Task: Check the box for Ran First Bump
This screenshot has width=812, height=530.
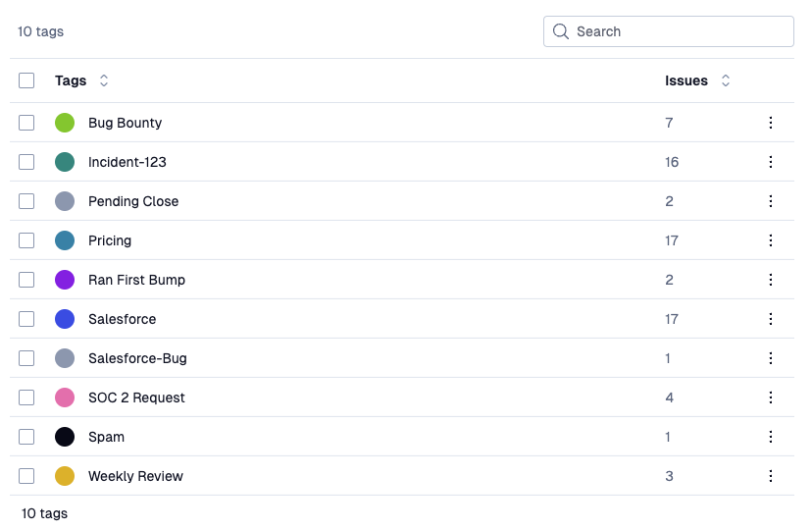Action: [26, 280]
